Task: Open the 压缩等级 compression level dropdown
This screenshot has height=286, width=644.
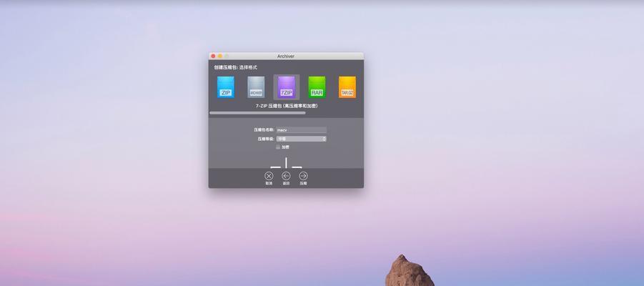Action: 301,139
